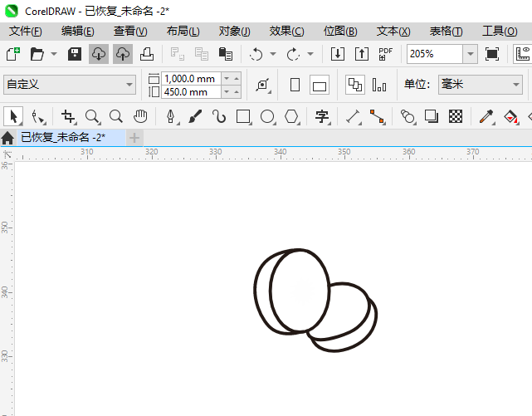Click the page width 1,000.0 mm field
The height and width of the screenshot is (416, 532).
[x=191, y=78]
